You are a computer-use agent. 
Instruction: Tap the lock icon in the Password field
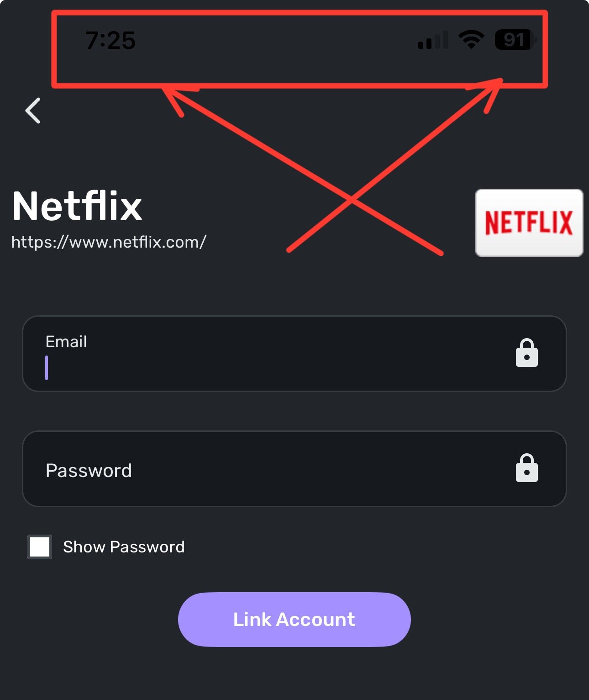coord(527,468)
